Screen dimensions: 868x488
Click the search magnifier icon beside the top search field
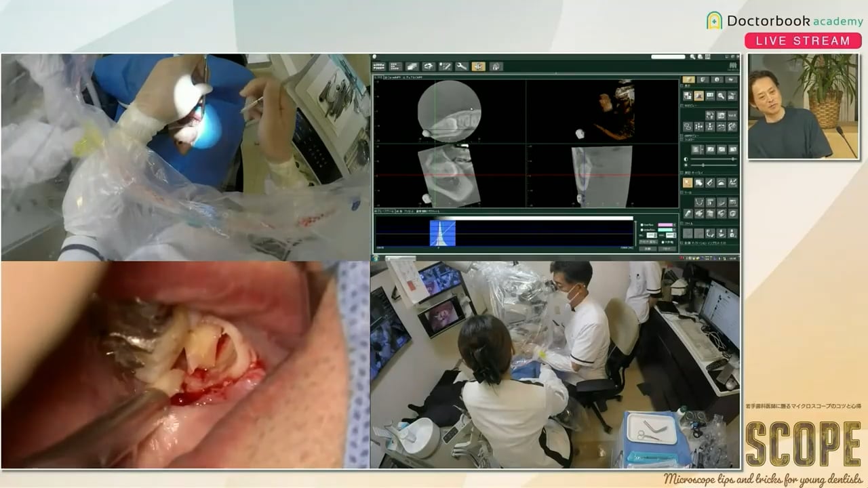tap(692, 57)
